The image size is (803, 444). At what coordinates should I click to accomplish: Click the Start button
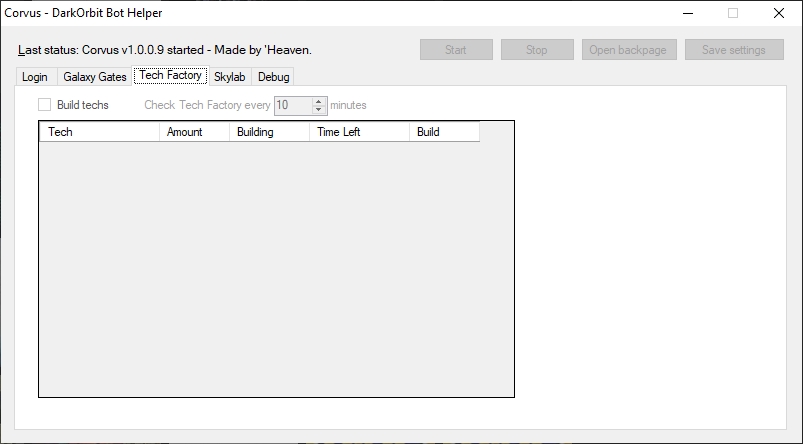[456, 50]
